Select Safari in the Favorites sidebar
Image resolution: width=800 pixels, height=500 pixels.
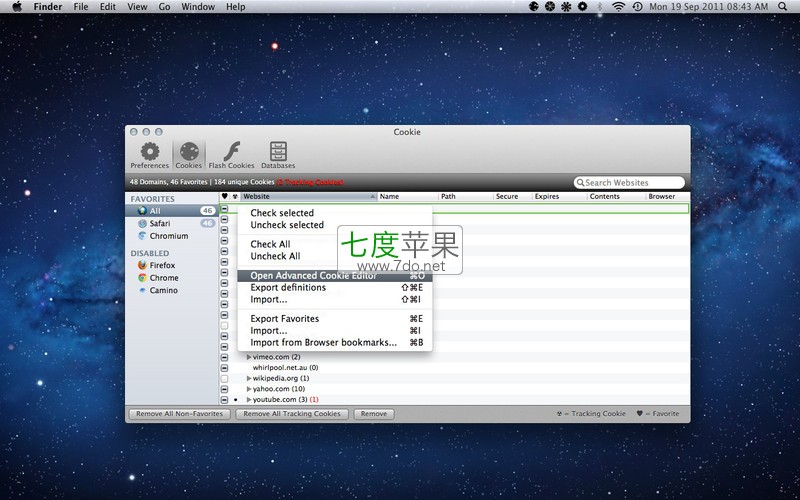click(160, 224)
